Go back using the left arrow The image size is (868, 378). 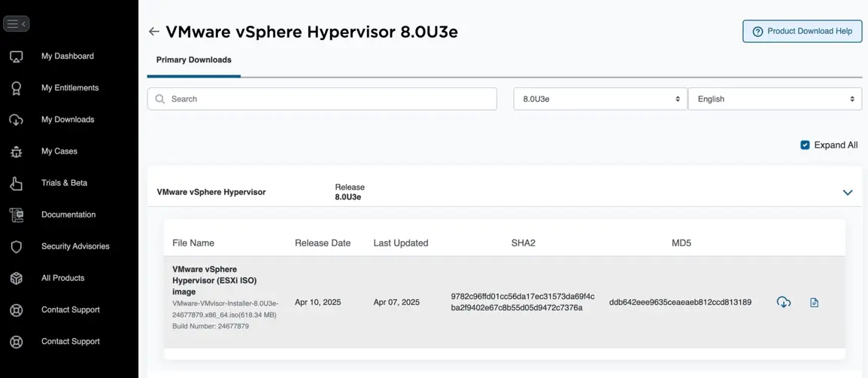point(154,32)
